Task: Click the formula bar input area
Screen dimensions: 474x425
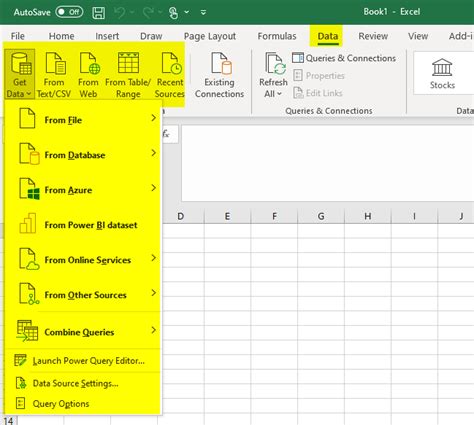Action: click(x=328, y=163)
